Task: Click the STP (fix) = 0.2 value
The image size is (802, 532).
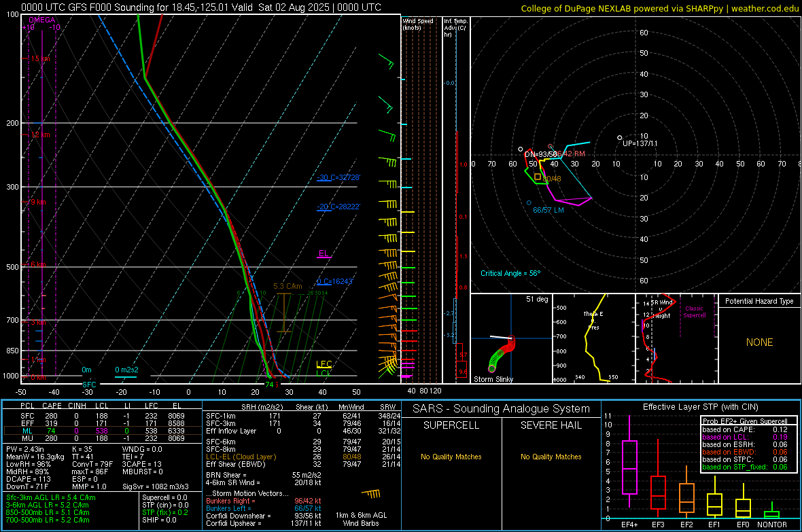Action: pyautogui.click(x=165, y=512)
